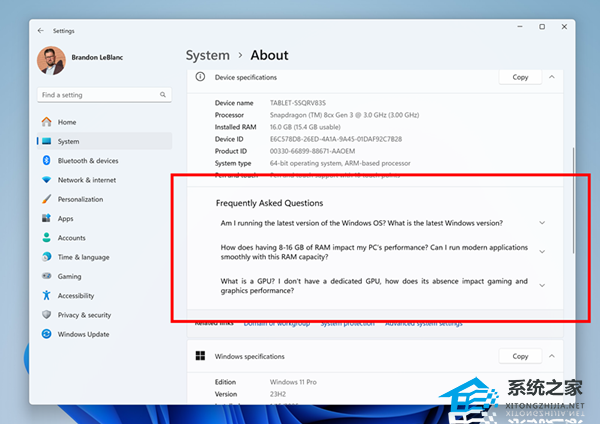Click the Time & language globe icon
This screenshot has width=600, height=424.
click(x=47, y=257)
